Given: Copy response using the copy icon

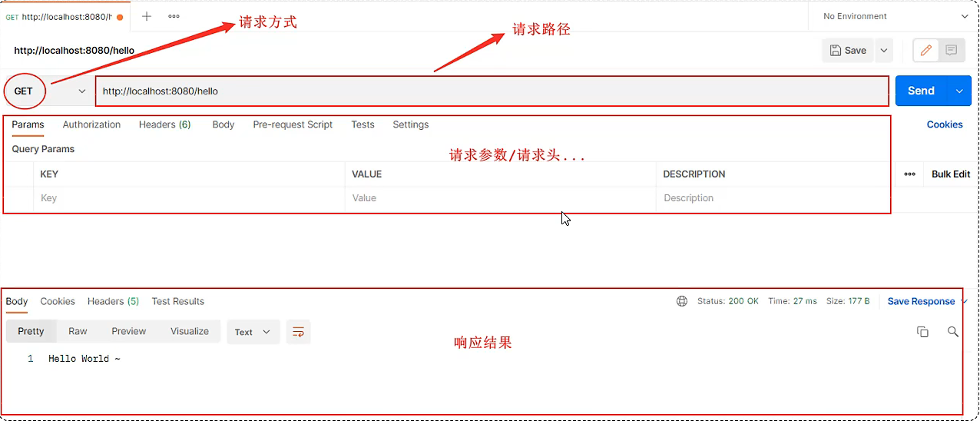Looking at the screenshot, I should [922, 332].
